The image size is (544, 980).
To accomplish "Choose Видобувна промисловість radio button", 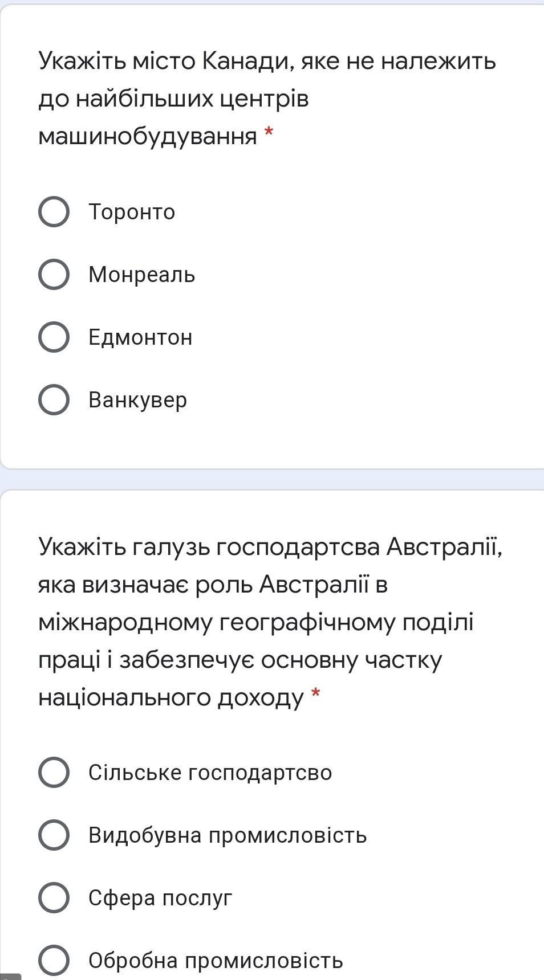I will [x=54, y=835].
